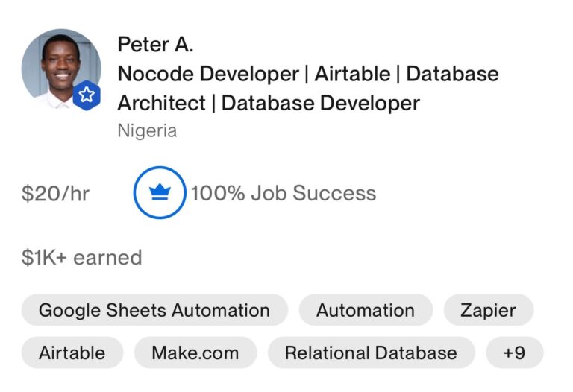573x392 pixels.
Task: Choose the Make.com skill chip
Action: click(195, 353)
